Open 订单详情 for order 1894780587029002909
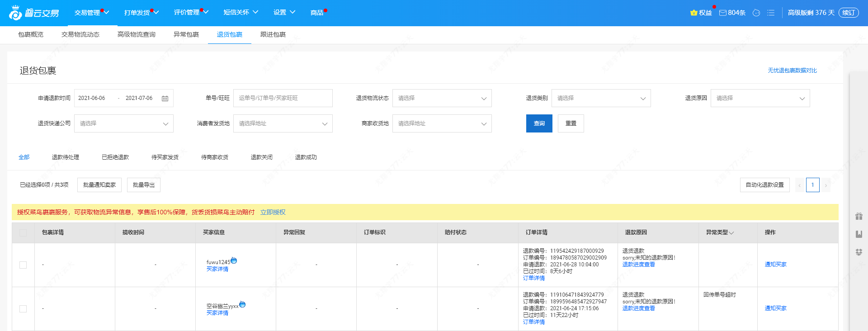The image size is (868, 331). tap(534, 278)
